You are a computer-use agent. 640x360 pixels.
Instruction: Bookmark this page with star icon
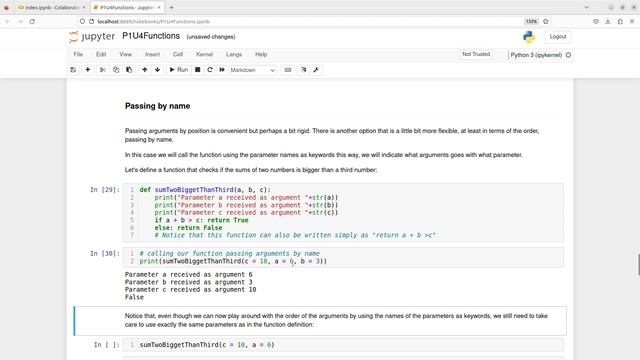click(x=546, y=21)
